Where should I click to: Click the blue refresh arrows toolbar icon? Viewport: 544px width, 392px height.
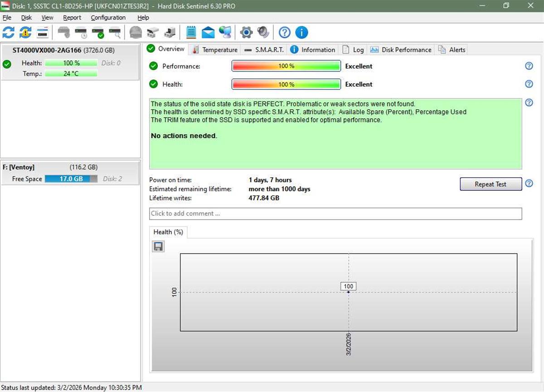point(8,32)
